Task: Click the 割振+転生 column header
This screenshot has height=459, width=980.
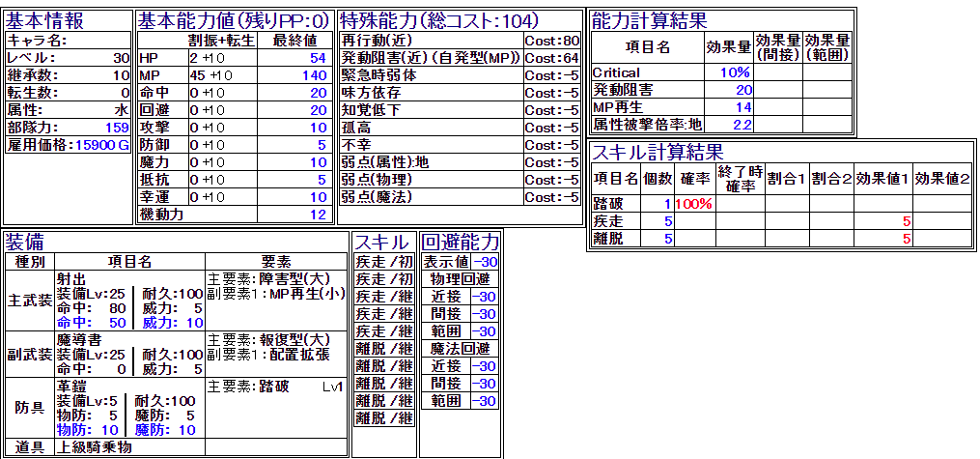Action: pos(222,41)
